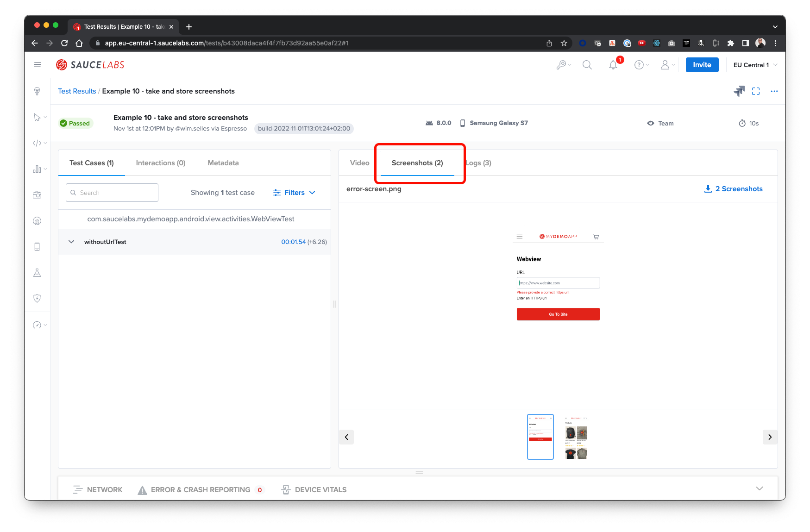The image size is (810, 532).
Task: Open the search magnifier in the top bar
Action: [587, 64]
